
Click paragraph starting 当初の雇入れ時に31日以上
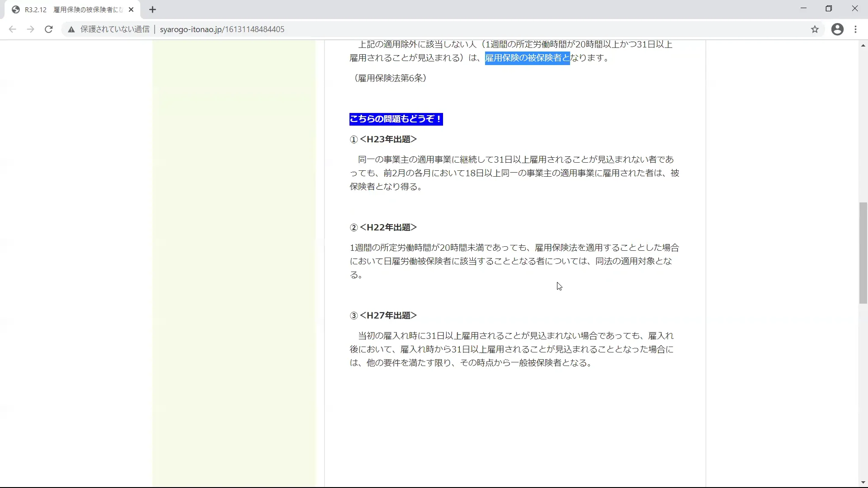[512, 349]
